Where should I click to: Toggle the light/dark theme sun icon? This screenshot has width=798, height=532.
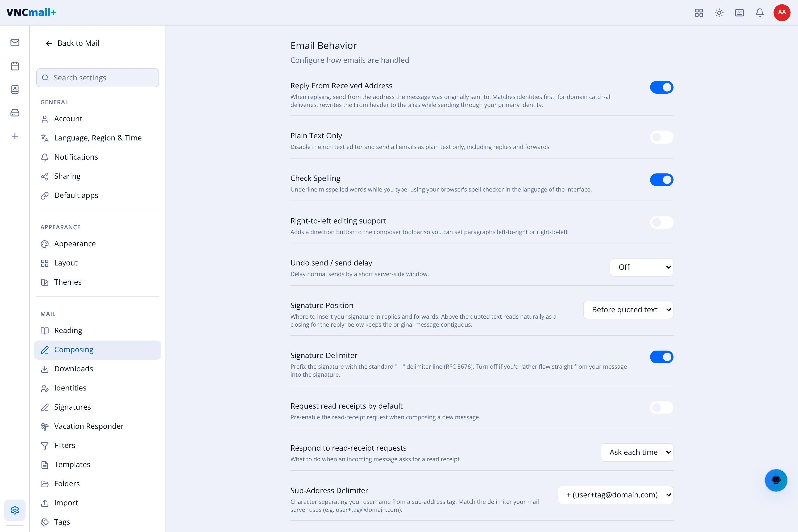pos(719,13)
